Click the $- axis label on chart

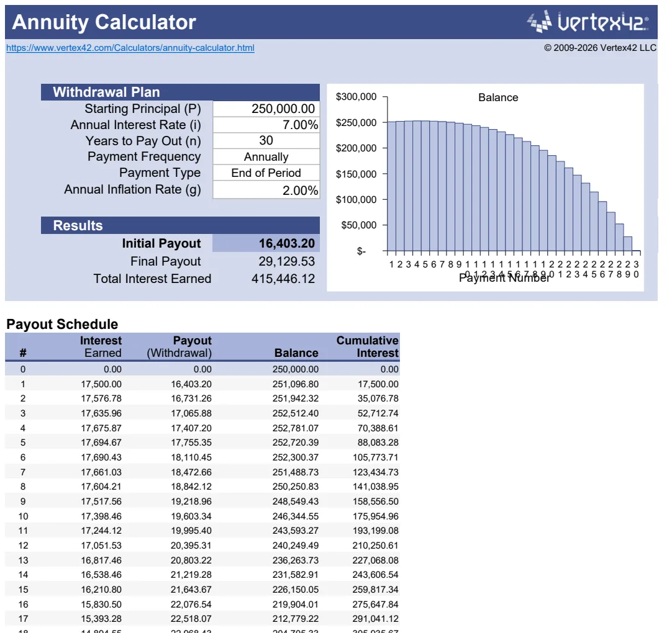(x=361, y=251)
